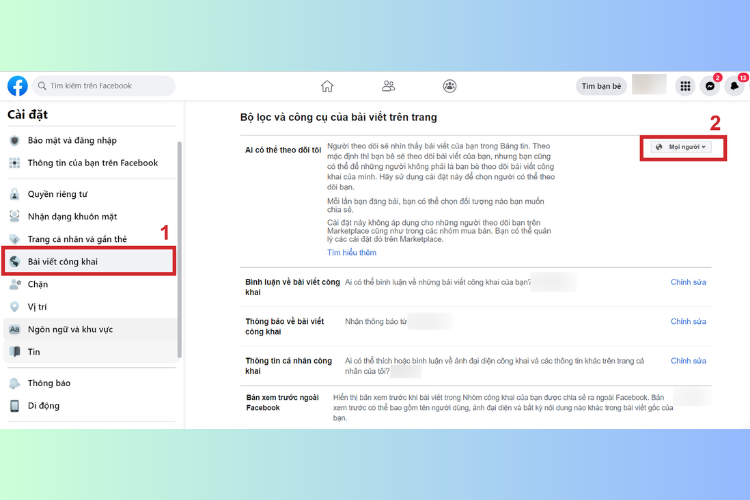
Task: Click the Aa icon beside Ngôn ngữ và khu vực
Action: (x=15, y=329)
